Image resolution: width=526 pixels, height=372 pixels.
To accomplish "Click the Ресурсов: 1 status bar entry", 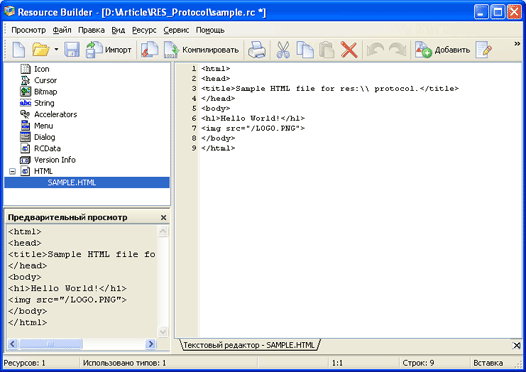I will [x=24, y=363].
